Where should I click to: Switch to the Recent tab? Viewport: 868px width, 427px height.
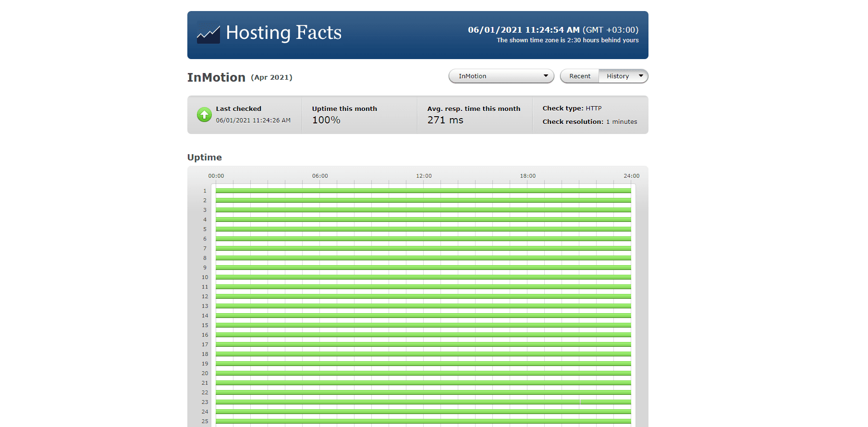(580, 76)
